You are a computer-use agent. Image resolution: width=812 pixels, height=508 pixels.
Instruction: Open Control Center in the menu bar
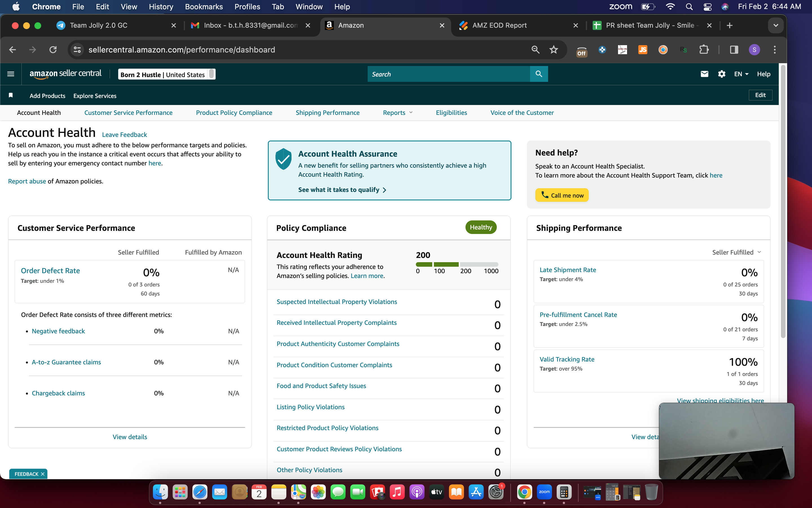(707, 7)
